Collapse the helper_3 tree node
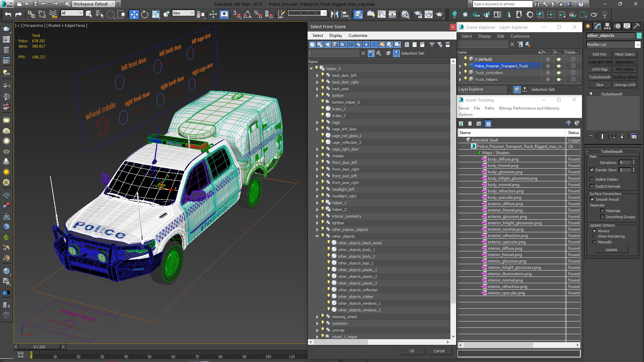Screen dimensions: 644x362 click(311, 69)
